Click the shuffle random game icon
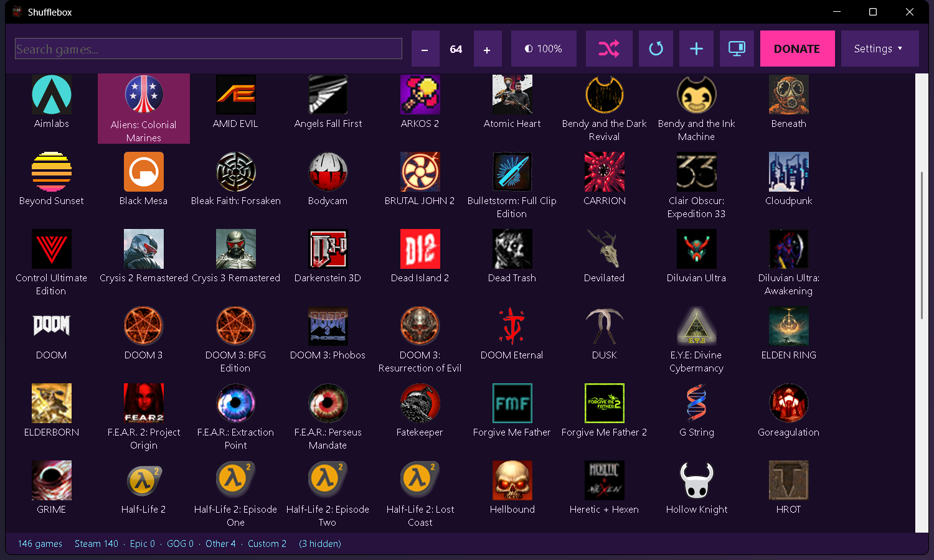 (609, 49)
